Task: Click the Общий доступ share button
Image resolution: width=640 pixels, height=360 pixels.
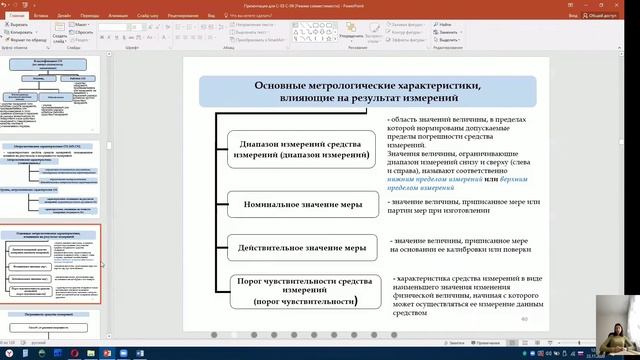Action: pyautogui.click(x=600, y=16)
